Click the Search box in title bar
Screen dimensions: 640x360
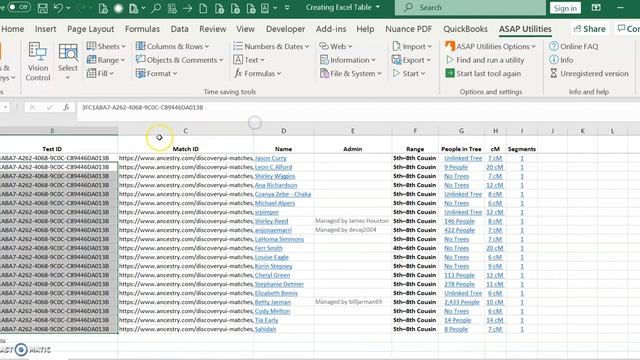point(470,7)
